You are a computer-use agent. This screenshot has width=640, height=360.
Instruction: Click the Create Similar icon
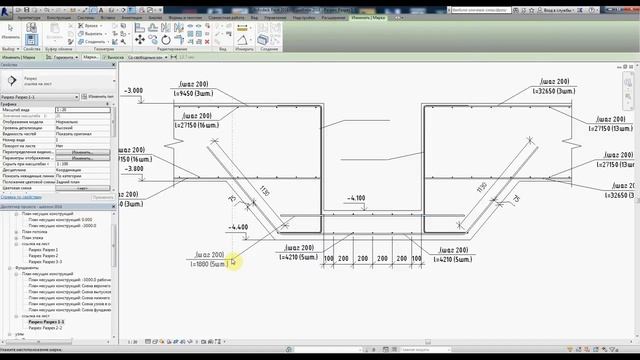262,40
